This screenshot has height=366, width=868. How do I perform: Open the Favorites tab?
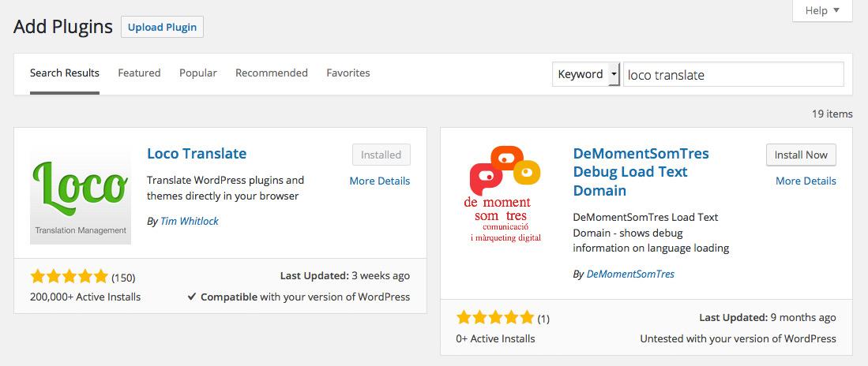pyautogui.click(x=348, y=73)
